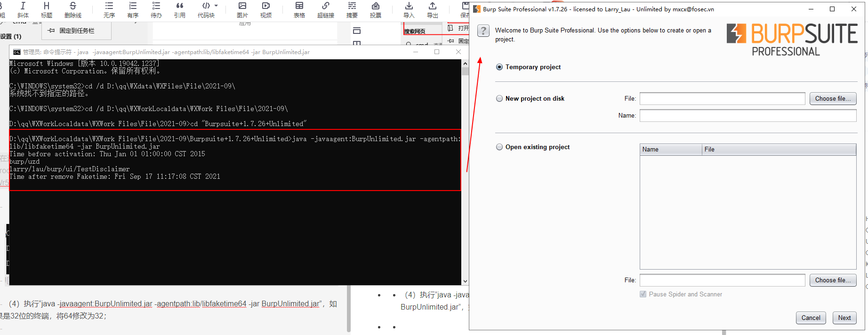
Task: Insert to-do list (待办)
Action: [x=156, y=9]
